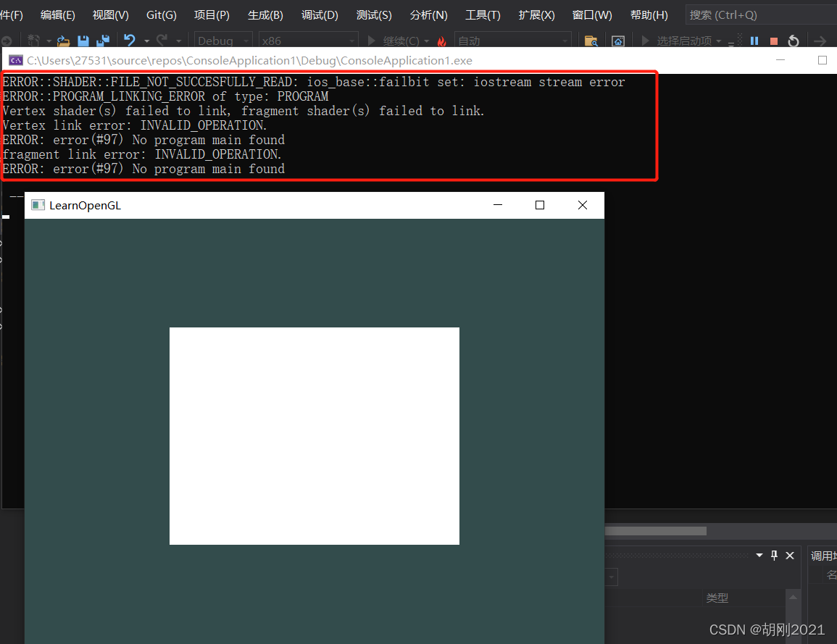Click the undo arrow icon
Image resolution: width=837 pixels, height=644 pixels.
[130, 40]
